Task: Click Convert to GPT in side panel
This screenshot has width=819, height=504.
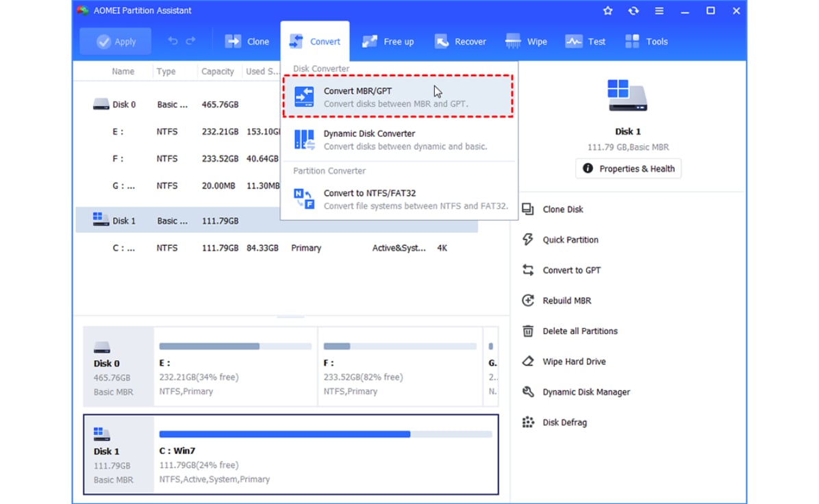Action: pyautogui.click(x=571, y=270)
